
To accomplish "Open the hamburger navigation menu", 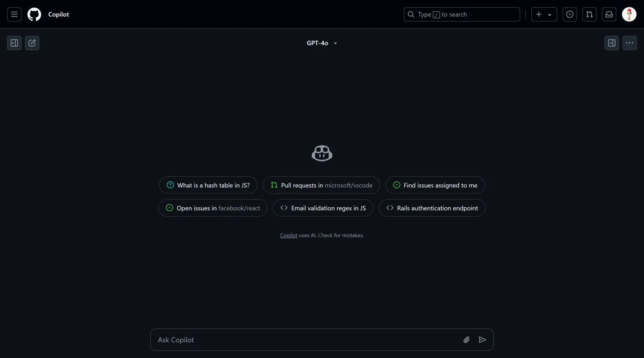I will [x=14, y=14].
